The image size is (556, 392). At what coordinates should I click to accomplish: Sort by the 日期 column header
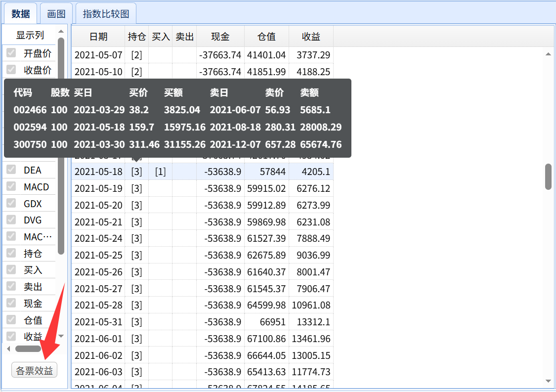click(98, 37)
